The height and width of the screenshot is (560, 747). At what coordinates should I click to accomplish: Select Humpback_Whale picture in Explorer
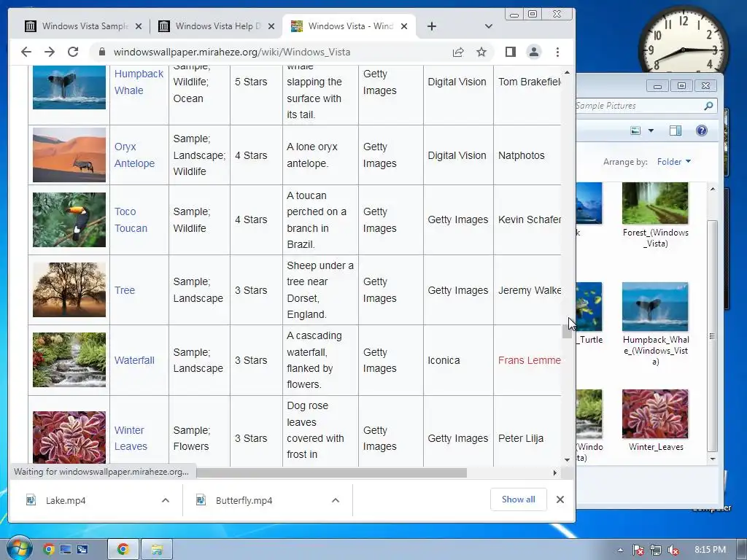(x=655, y=324)
